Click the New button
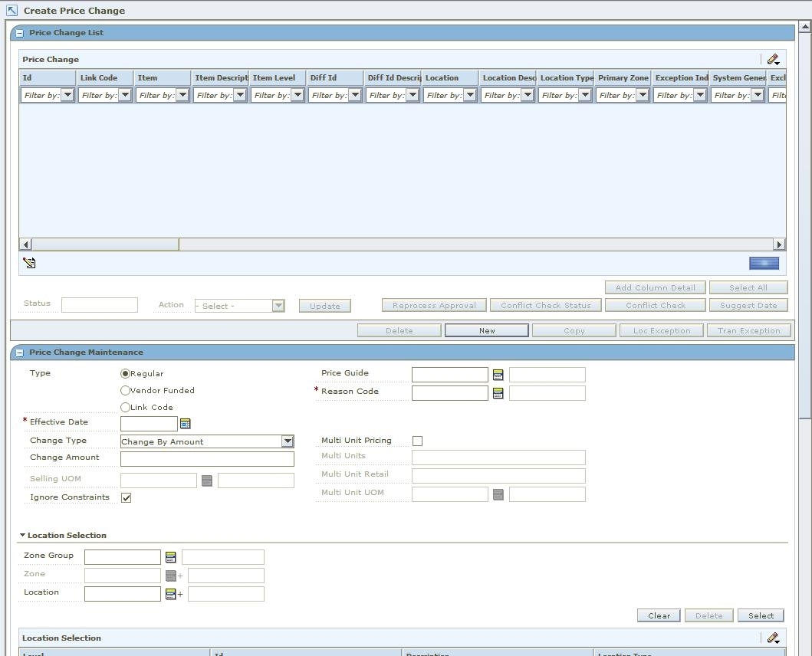Screen dimensions: 812x656 pos(487,330)
